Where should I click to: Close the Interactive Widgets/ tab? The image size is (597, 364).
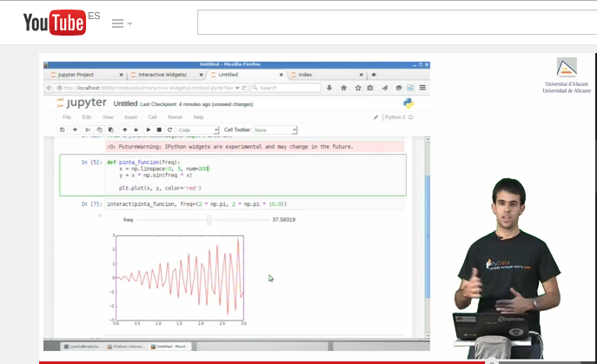201,75
